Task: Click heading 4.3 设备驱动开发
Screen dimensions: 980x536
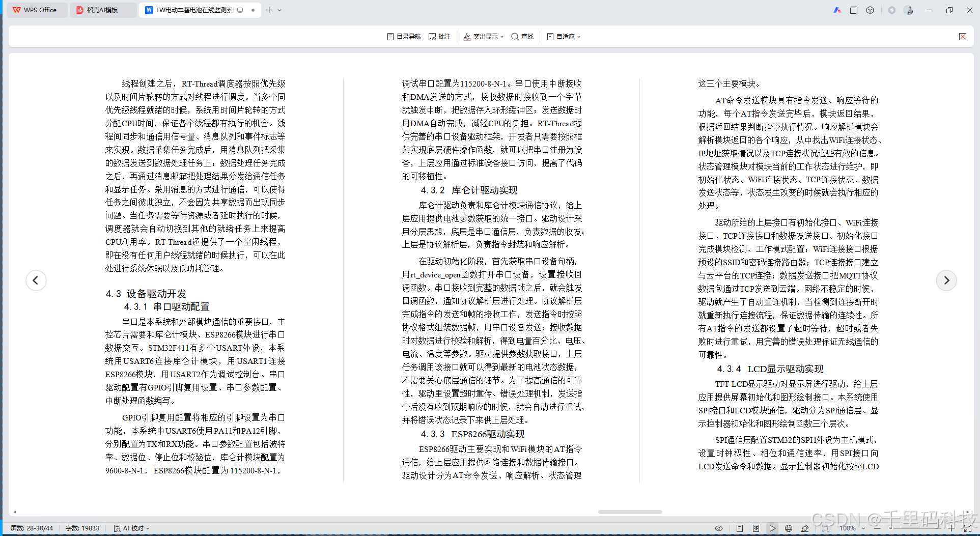Action: click(146, 294)
